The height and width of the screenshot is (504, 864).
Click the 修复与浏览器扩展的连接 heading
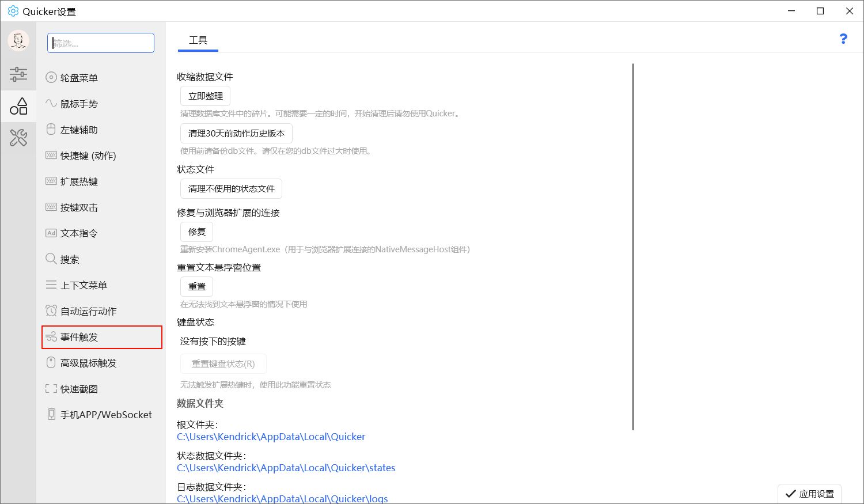pos(228,213)
